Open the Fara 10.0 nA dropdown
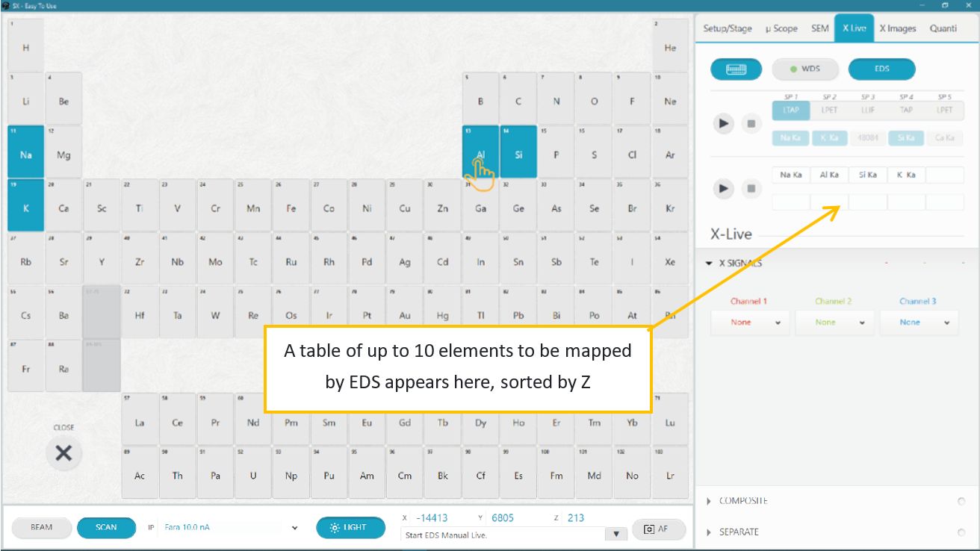This screenshot has height=551, width=980. tap(295, 528)
